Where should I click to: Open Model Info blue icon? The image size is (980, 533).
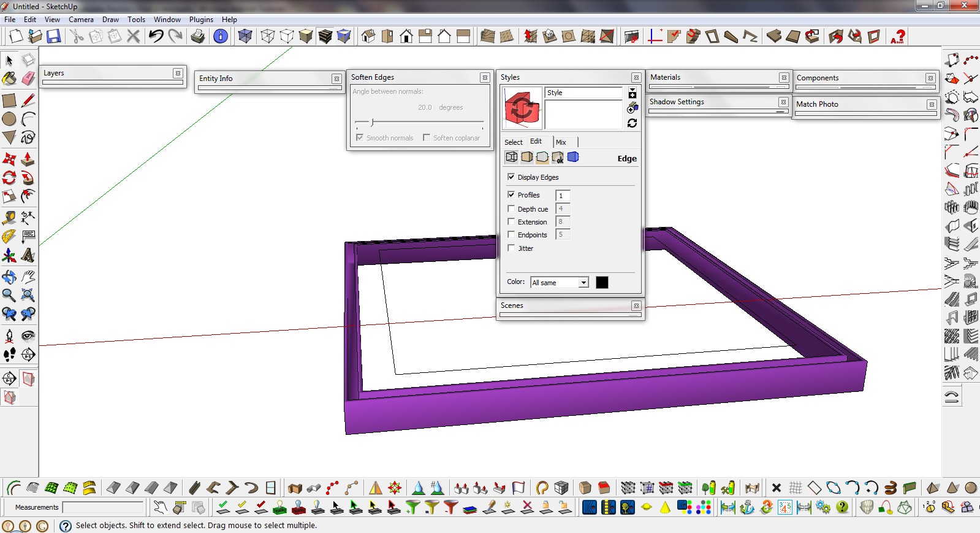point(221,36)
